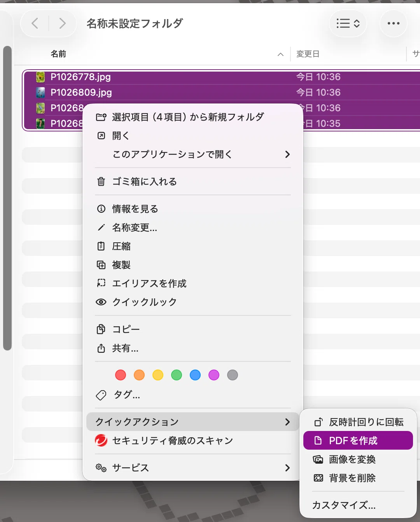420x522 pixels.
Task: Click the image icon for 画像を変換
Action: (318, 459)
